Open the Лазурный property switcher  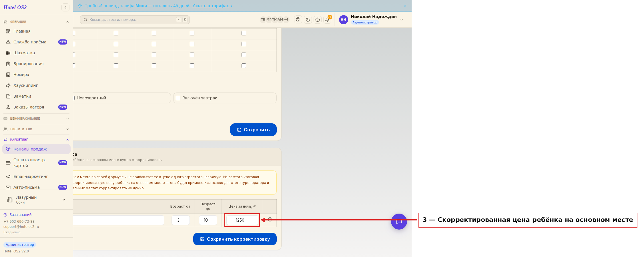[x=36, y=200]
